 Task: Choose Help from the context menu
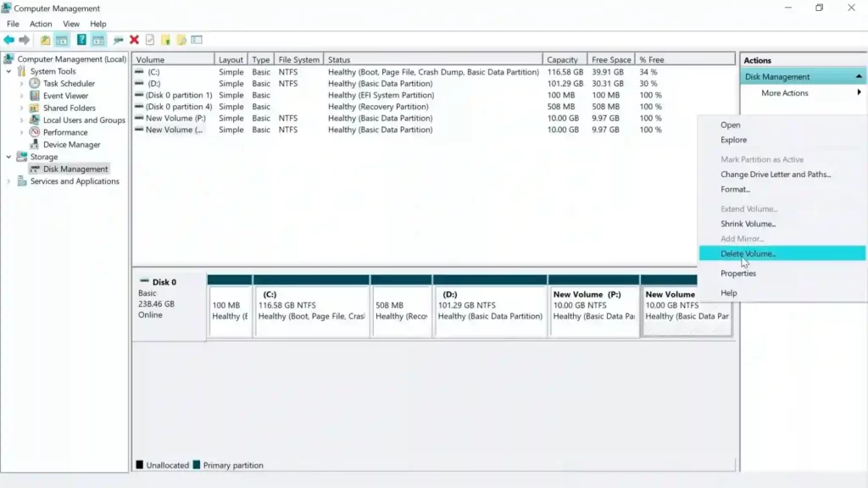[x=782, y=292]
